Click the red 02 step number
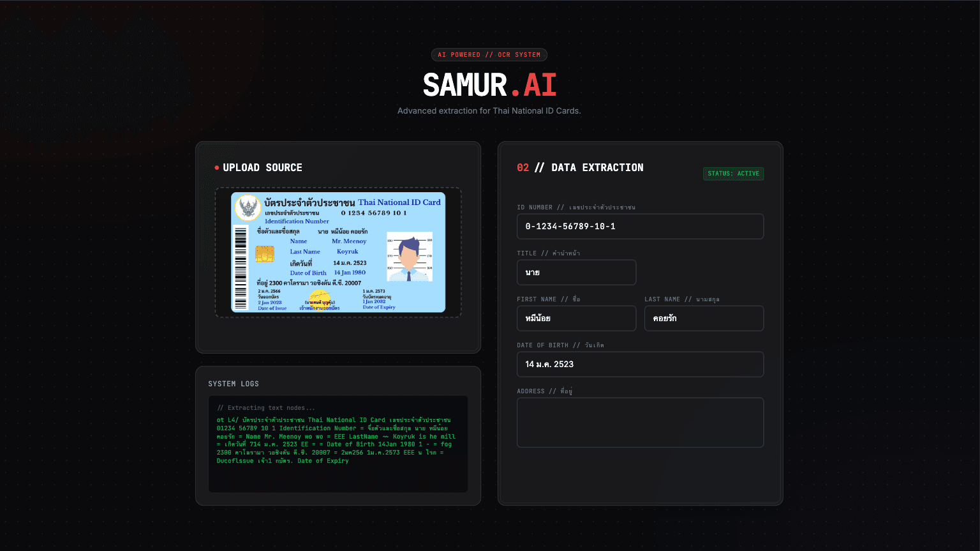This screenshot has width=980, height=551. point(523,167)
